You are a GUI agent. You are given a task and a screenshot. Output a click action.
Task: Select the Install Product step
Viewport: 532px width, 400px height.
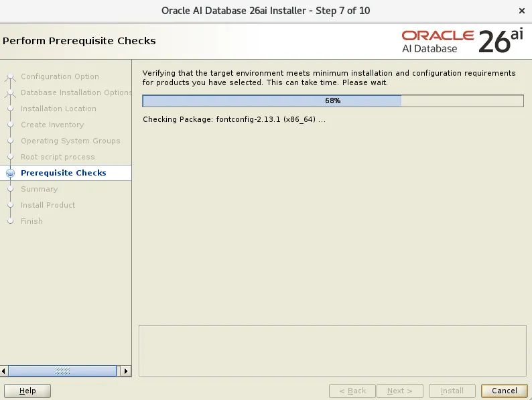(x=48, y=205)
